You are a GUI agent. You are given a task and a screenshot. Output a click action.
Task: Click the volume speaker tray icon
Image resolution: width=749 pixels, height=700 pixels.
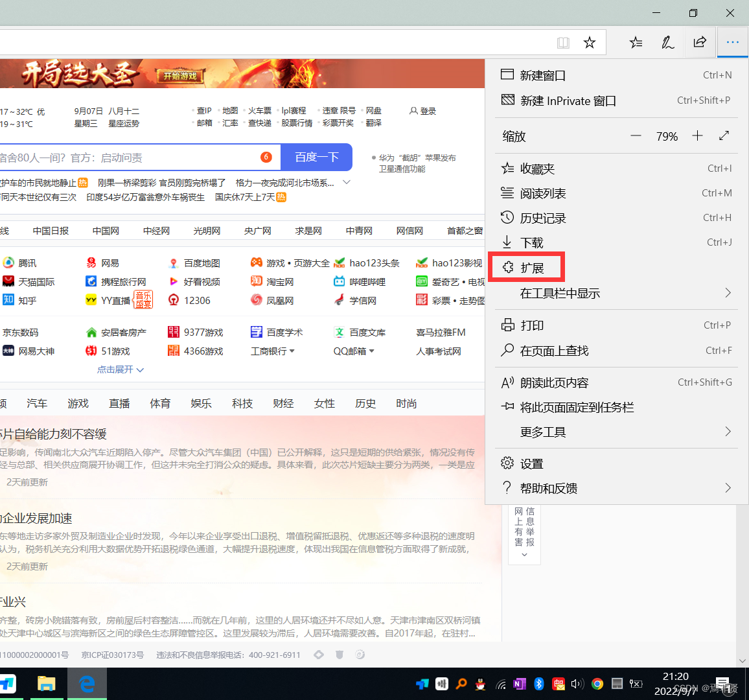pyautogui.click(x=577, y=684)
